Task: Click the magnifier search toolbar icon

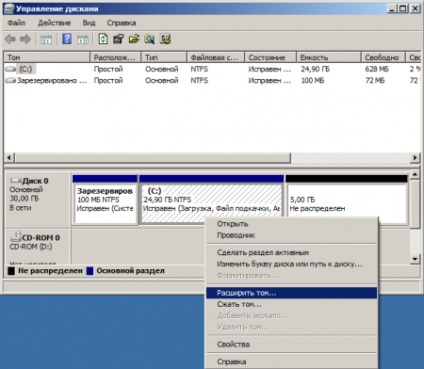Action: pyautogui.click(x=149, y=39)
